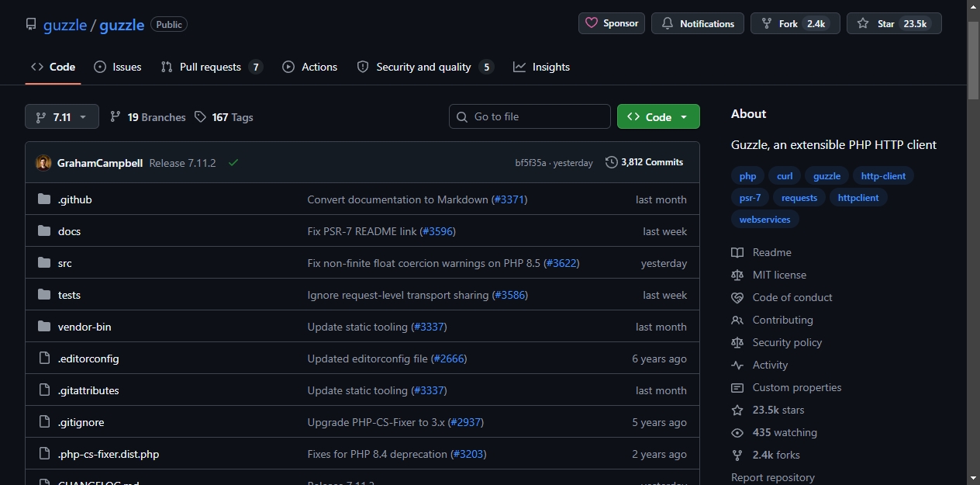Open the Actions tab
980x485 pixels.
(x=310, y=67)
